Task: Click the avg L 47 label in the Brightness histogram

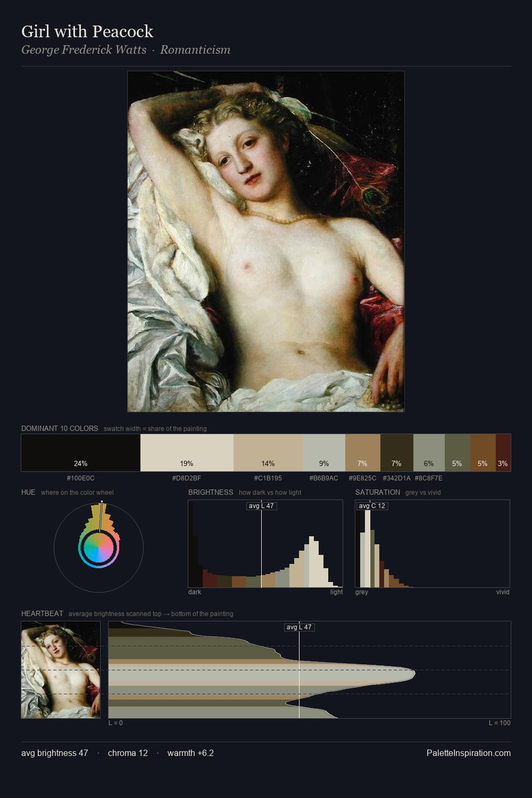Action: pos(261,506)
